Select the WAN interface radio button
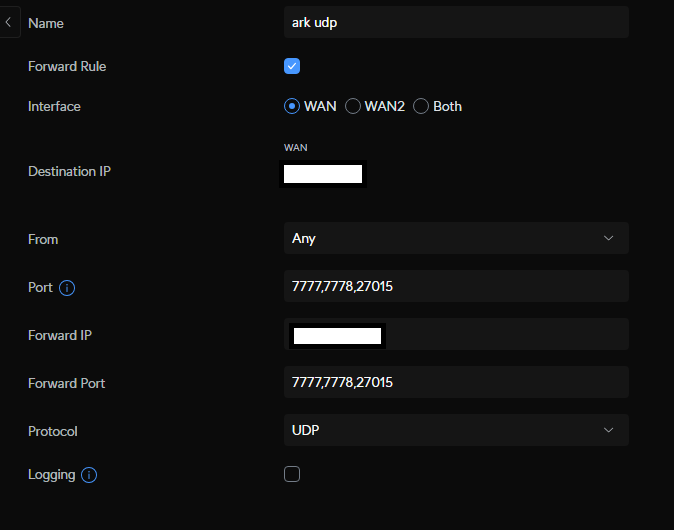This screenshot has height=530, width=674. (x=292, y=106)
